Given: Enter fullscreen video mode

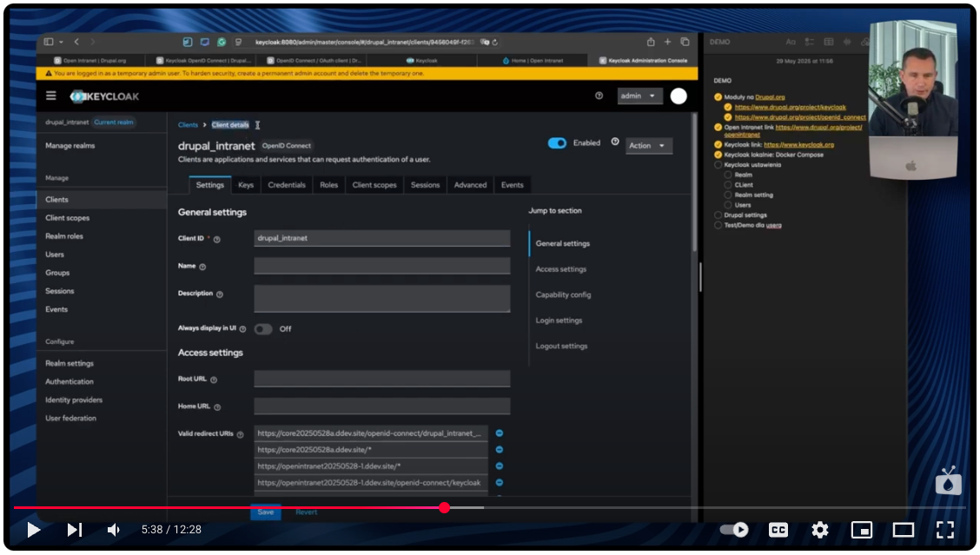Looking at the screenshot, I should point(945,530).
